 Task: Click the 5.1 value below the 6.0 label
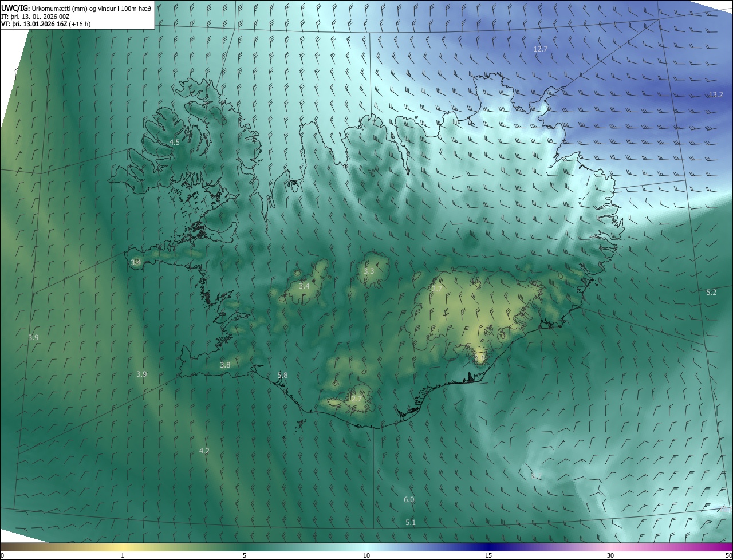point(411,522)
